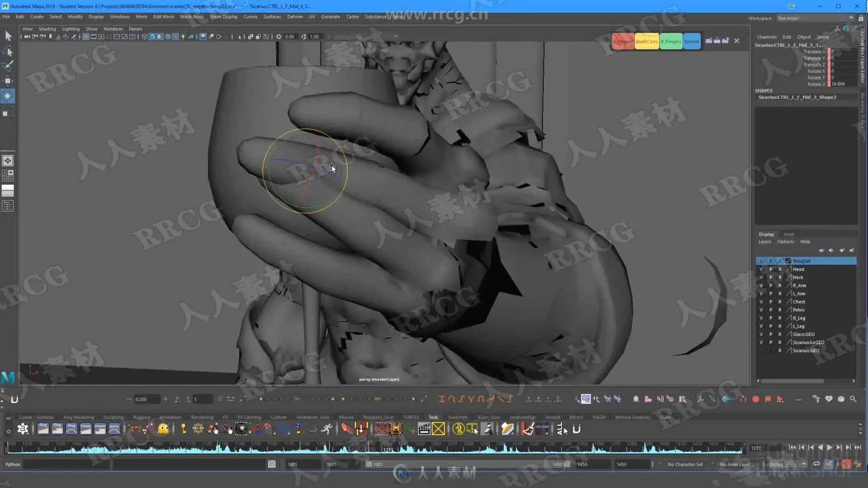Click the yellow key shelf icon
The height and width of the screenshot is (488, 868).
coord(183,429)
